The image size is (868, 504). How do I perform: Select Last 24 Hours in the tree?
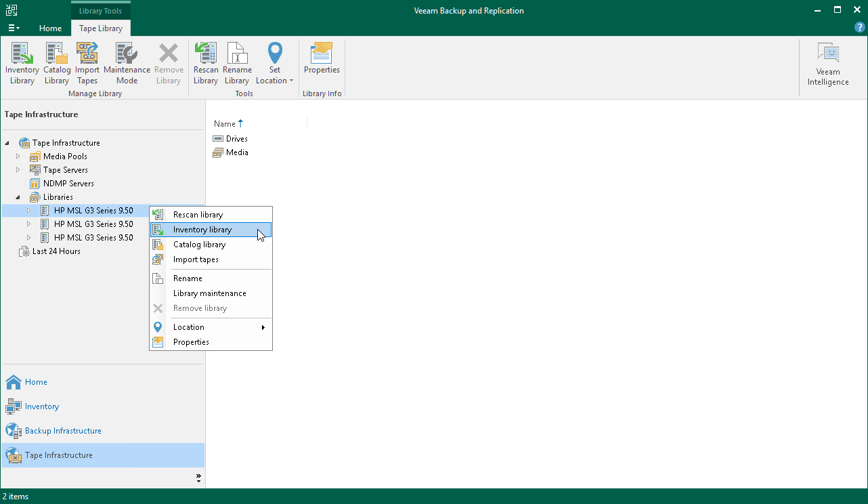tap(56, 251)
